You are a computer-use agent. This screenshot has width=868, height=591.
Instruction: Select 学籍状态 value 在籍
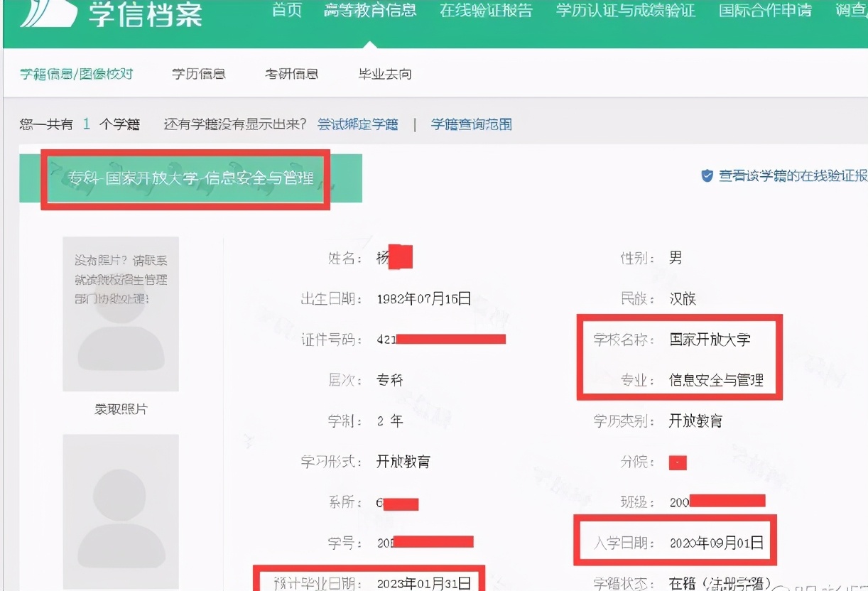720,584
